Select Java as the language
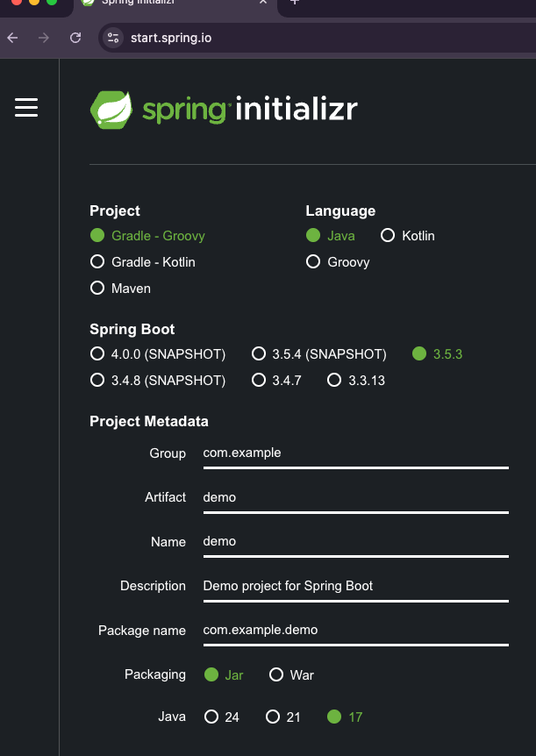The height and width of the screenshot is (756, 536). pos(331,235)
